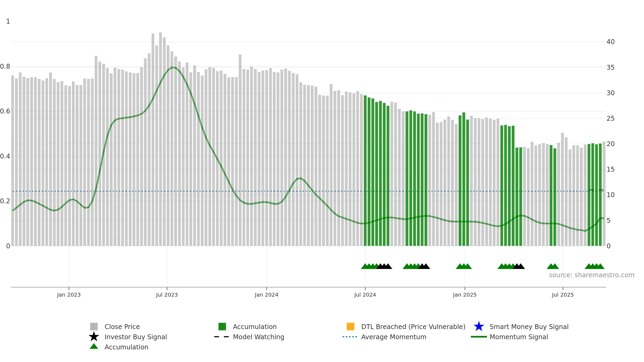The height and width of the screenshot is (362, 644).
Task: Click the gray Close Price legend square
Action: tap(94, 327)
